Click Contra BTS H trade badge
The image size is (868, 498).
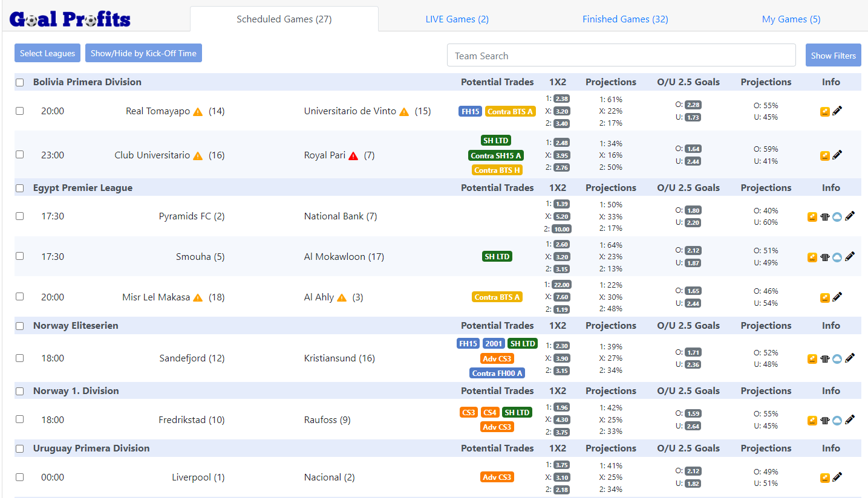tap(497, 170)
